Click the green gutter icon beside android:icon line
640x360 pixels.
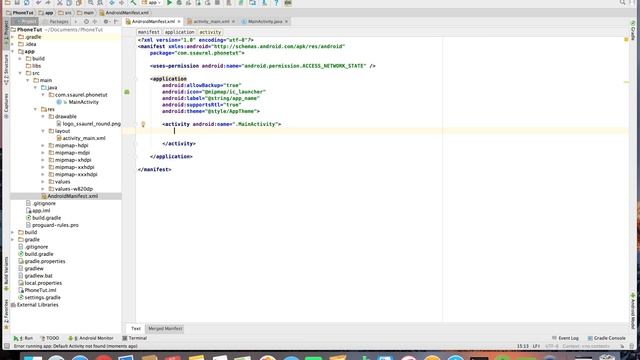[x=127, y=92]
